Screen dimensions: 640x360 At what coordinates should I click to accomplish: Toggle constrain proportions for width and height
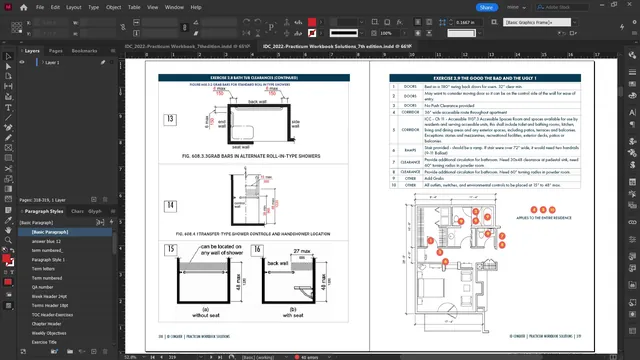click(x=123, y=28)
